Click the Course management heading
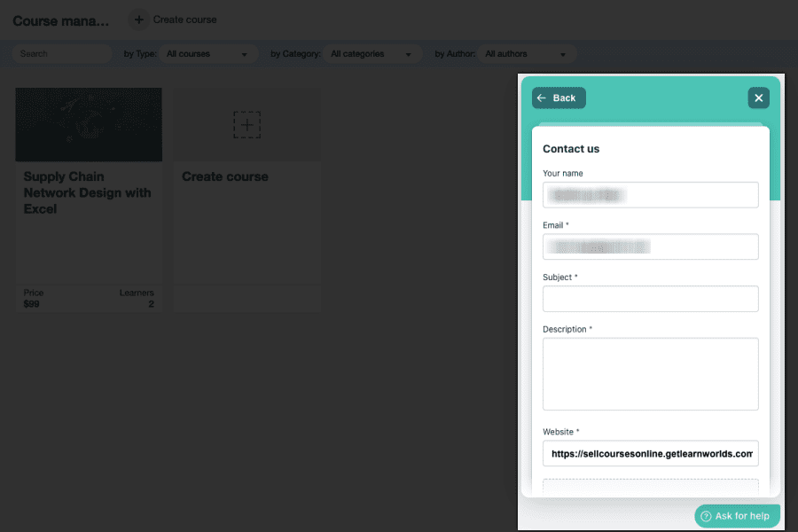The height and width of the screenshot is (532, 798). pyautogui.click(x=60, y=20)
